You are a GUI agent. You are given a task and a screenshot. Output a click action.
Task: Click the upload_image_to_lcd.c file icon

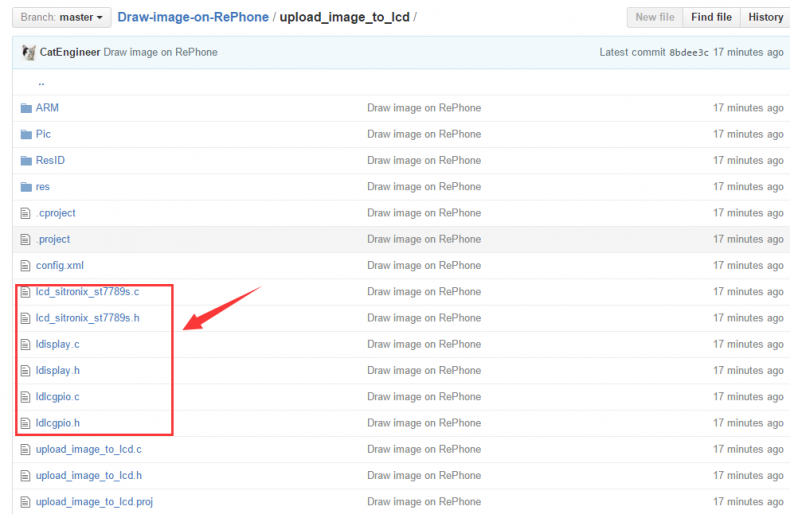(x=25, y=449)
